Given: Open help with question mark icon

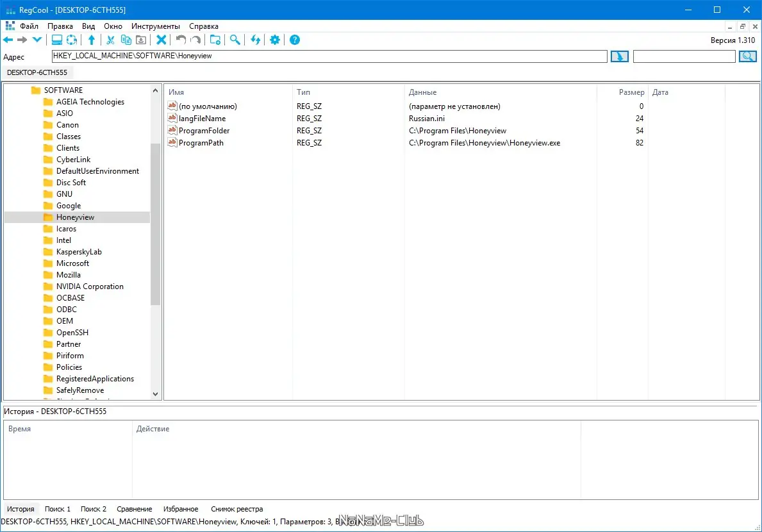Looking at the screenshot, I should click(295, 40).
